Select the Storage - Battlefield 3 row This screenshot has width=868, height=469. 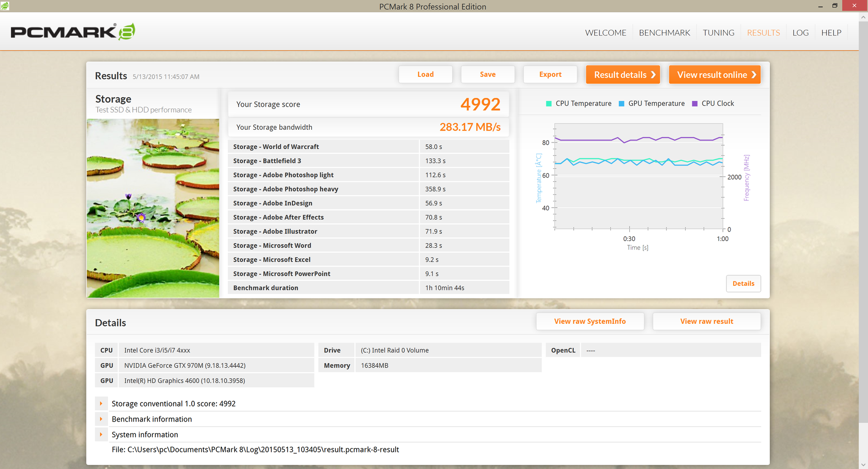[368, 161]
